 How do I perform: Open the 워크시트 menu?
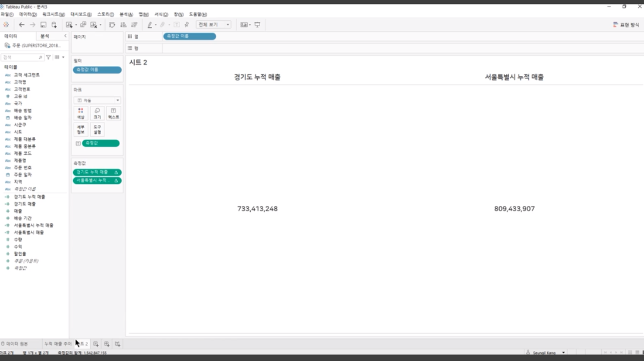(x=53, y=14)
